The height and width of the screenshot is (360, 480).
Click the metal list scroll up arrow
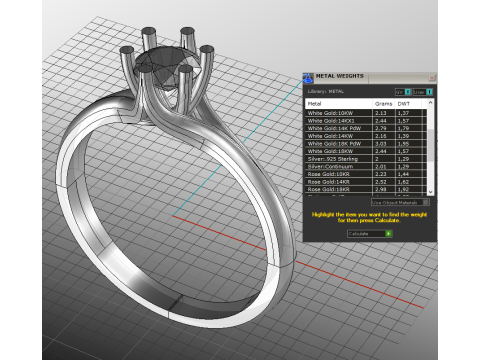tap(431, 103)
